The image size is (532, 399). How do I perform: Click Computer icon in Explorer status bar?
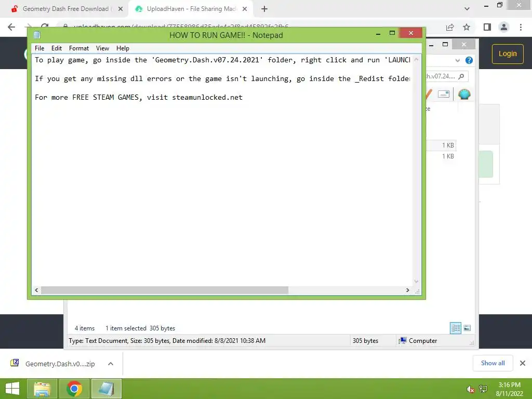click(x=403, y=341)
